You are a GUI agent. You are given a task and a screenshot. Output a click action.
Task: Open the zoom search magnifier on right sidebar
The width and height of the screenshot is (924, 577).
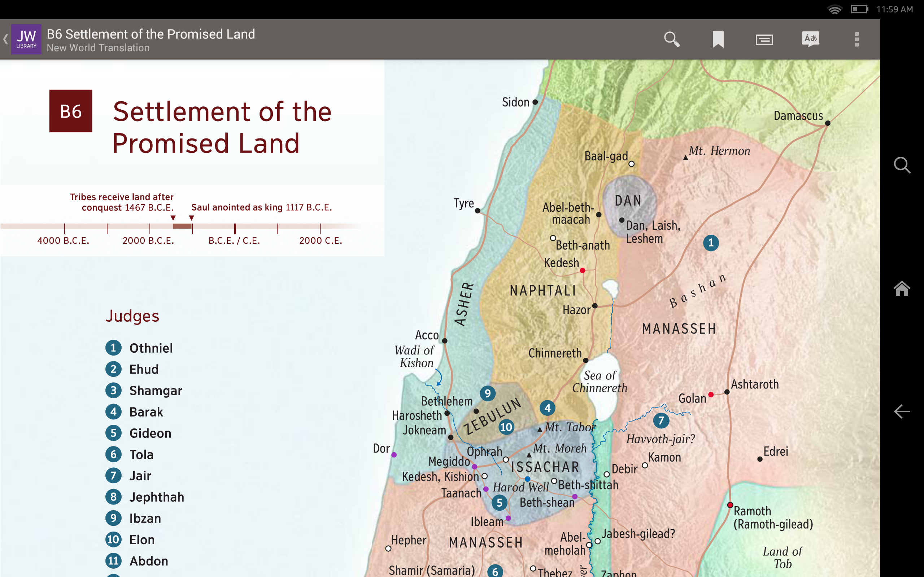click(x=903, y=165)
